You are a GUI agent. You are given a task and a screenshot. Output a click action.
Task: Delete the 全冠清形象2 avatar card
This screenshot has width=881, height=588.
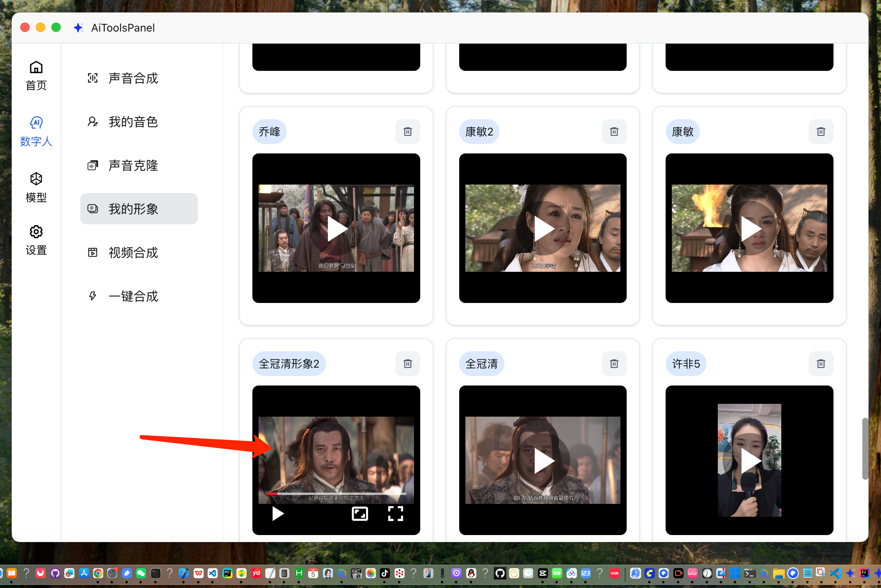pyautogui.click(x=408, y=364)
